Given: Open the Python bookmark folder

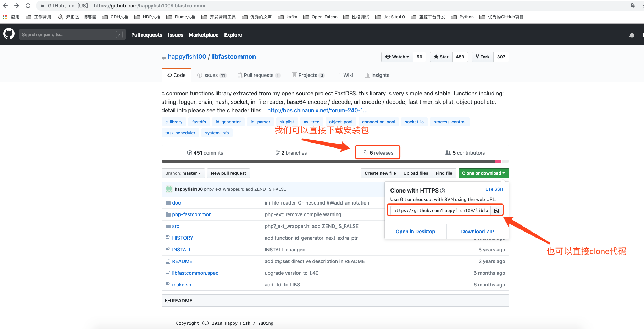Looking at the screenshot, I should point(462,17).
